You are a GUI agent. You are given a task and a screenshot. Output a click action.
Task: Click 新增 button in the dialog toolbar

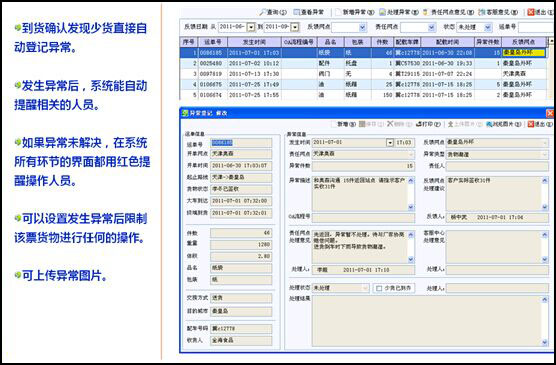coord(343,124)
